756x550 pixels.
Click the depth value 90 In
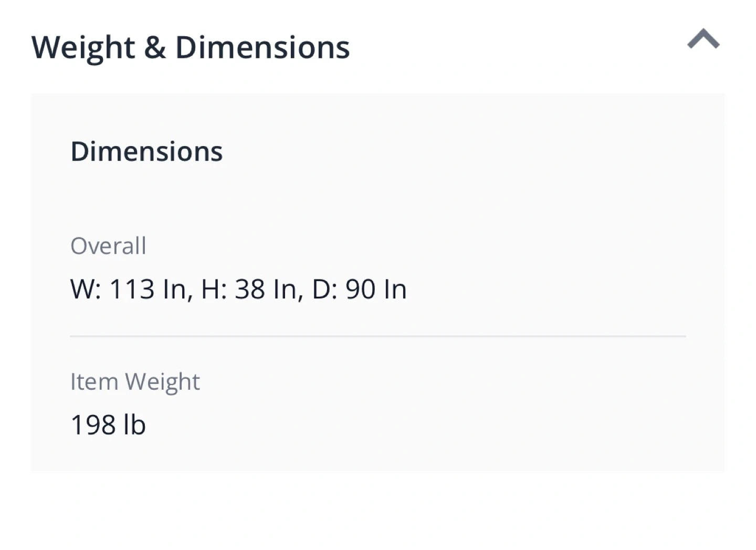(376, 289)
